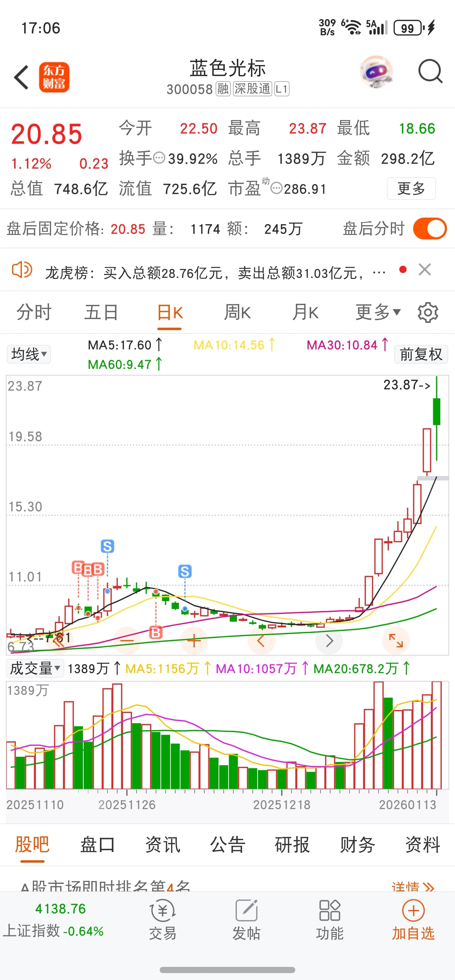Image resolution: width=455 pixels, height=980 pixels.
Task: Tap the volume MA10:1057万 label
Action: coord(262,669)
